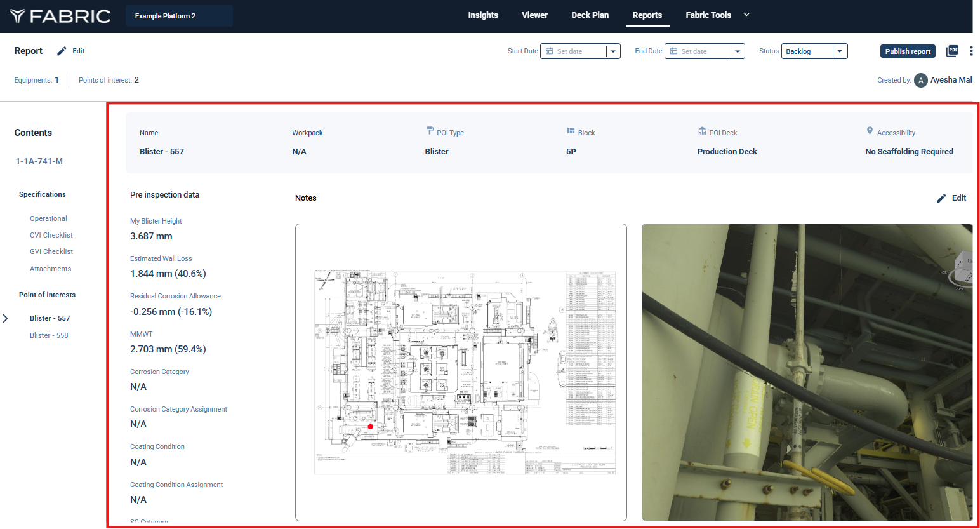Click the calendar icon in Start Date
This screenshot has height=529, width=980.
[x=550, y=51]
